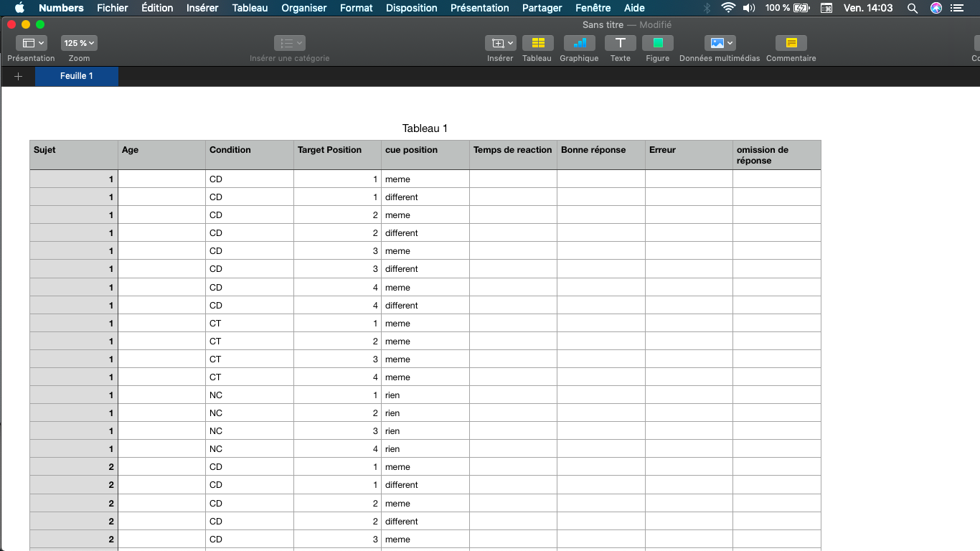Open the Organiser menu
Image resolution: width=980 pixels, height=551 pixels.
click(304, 8)
